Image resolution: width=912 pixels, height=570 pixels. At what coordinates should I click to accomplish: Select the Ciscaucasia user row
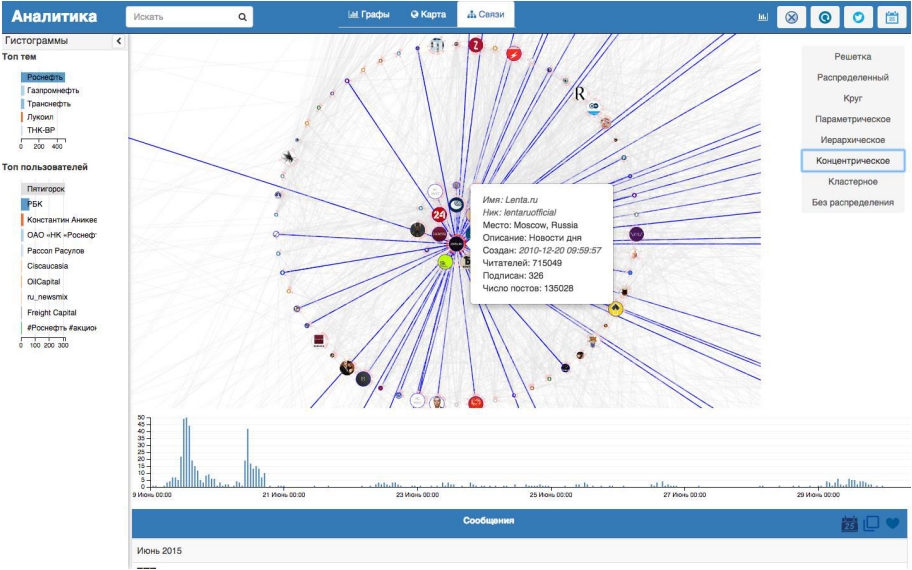point(46,266)
